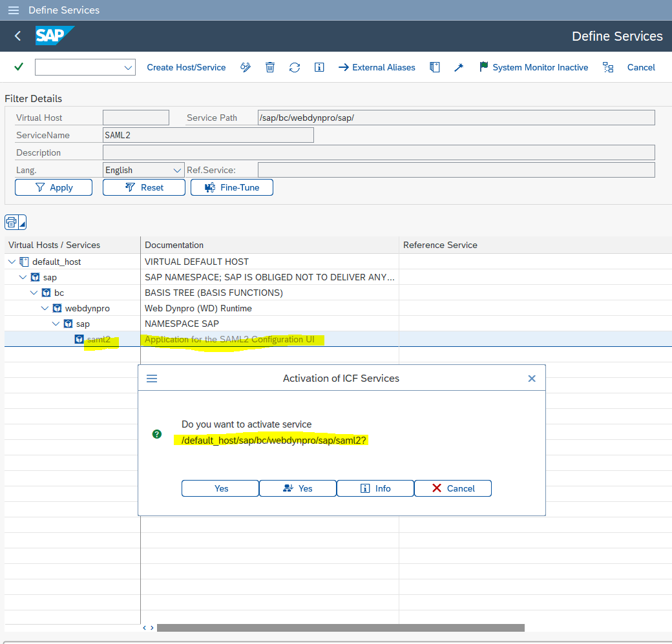The width and height of the screenshot is (672, 644).
Task: Confirm with the green checkmark icon
Action: click(x=19, y=67)
